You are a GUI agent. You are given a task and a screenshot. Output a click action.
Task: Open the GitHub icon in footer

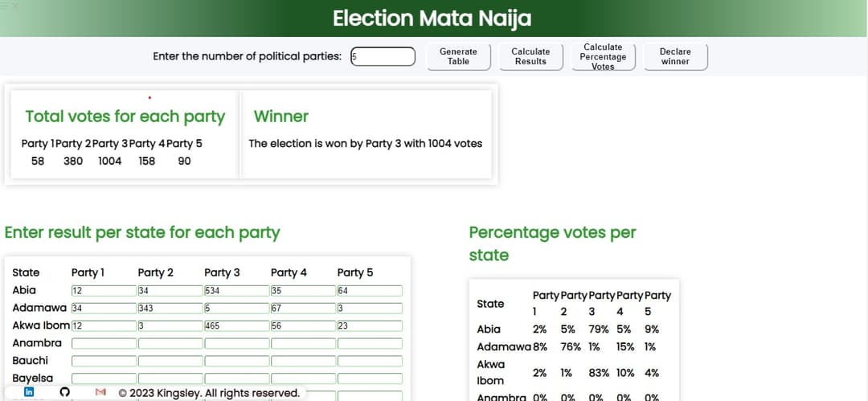pyautogui.click(x=65, y=392)
